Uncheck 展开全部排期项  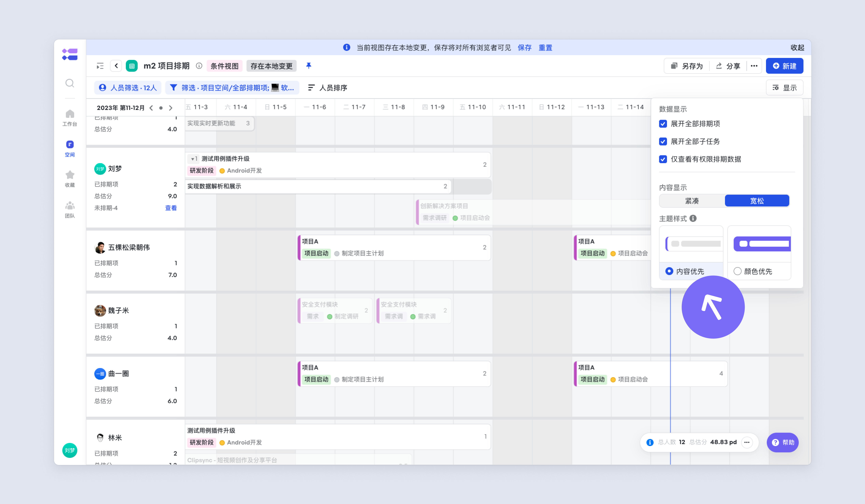tap(663, 124)
